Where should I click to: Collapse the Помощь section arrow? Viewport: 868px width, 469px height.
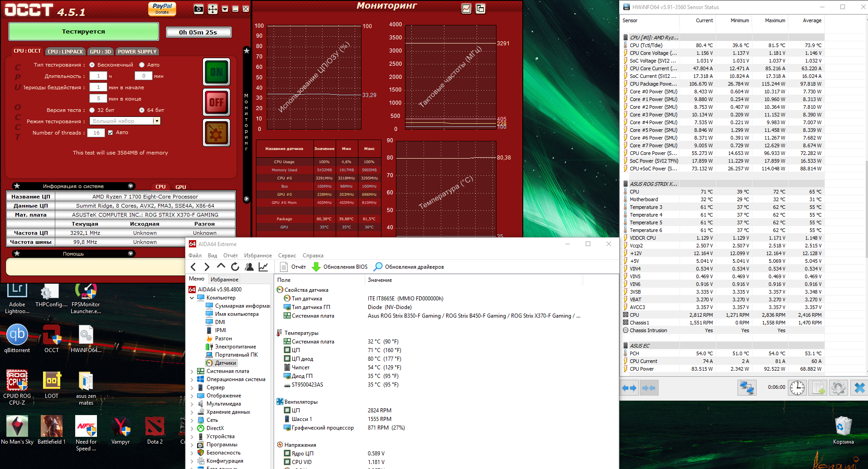point(130,254)
